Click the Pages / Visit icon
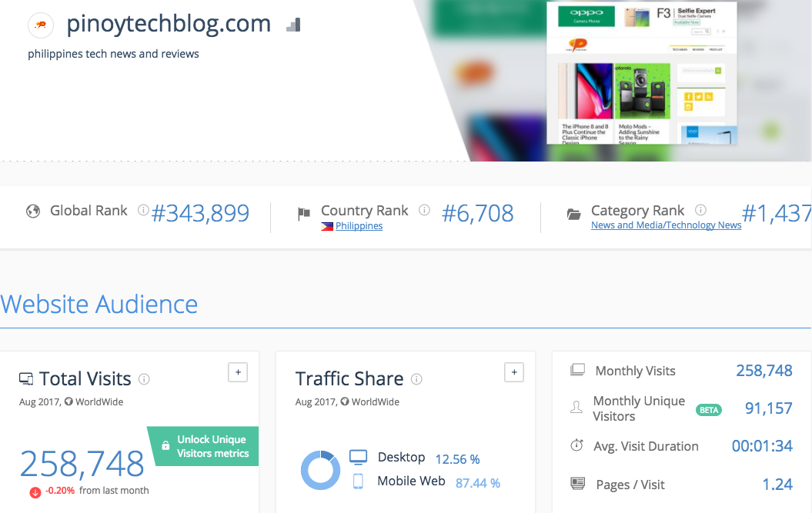The height and width of the screenshot is (513, 812). 577,484
